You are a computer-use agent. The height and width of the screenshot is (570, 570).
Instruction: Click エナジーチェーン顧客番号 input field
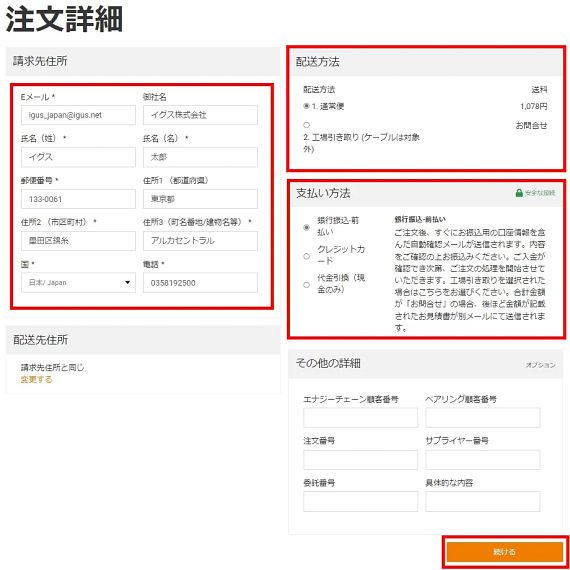click(361, 417)
